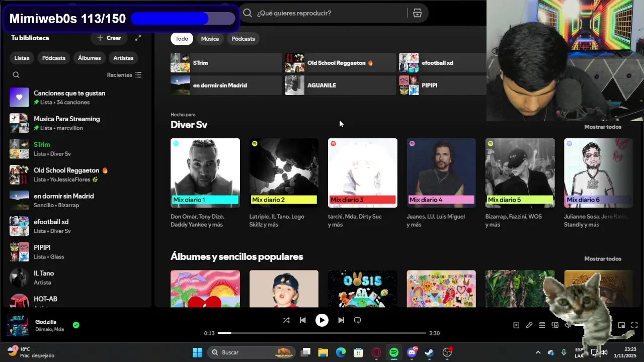Image resolution: width=644 pixels, height=362 pixels.
Task: Open Mix diario 4 card
Action: click(441, 183)
